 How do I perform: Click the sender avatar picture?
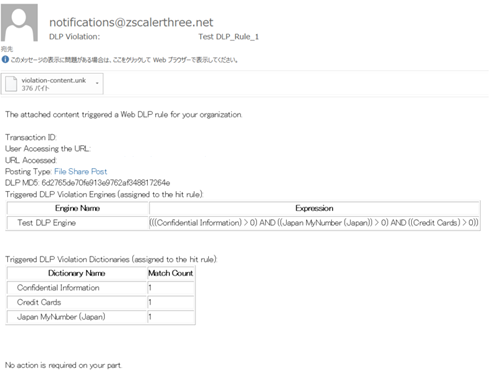pyautogui.click(x=19, y=23)
